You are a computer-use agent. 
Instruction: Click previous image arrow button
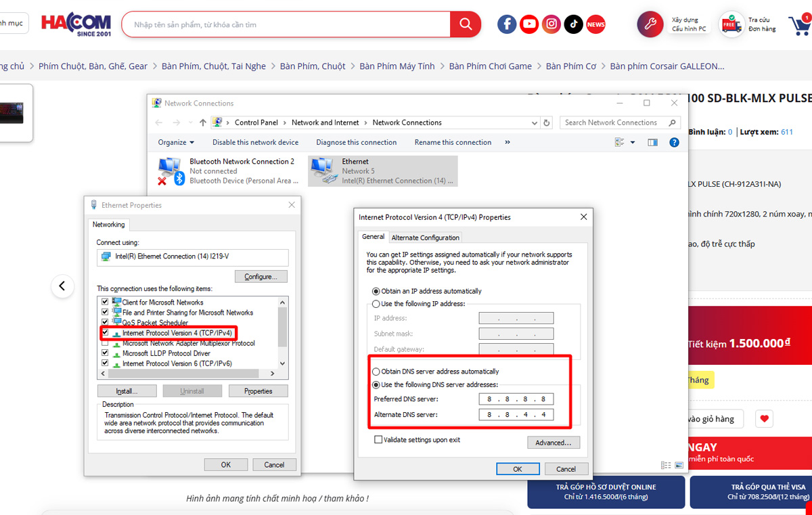(62, 286)
